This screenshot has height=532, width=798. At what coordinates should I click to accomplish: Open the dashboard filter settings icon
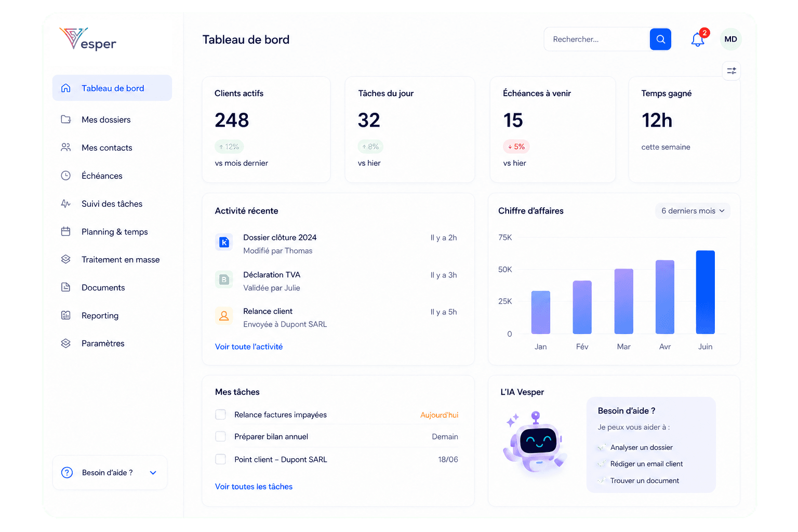pyautogui.click(x=731, y=71)
